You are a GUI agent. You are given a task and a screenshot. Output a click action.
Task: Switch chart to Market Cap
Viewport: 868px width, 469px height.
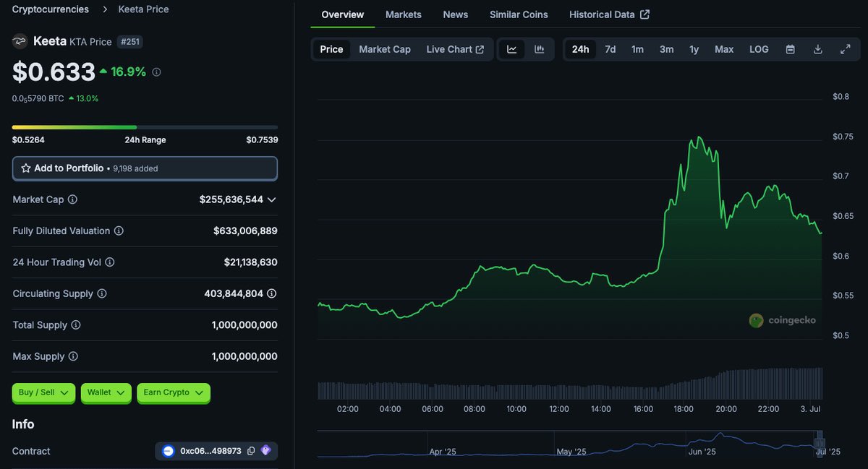385,49
